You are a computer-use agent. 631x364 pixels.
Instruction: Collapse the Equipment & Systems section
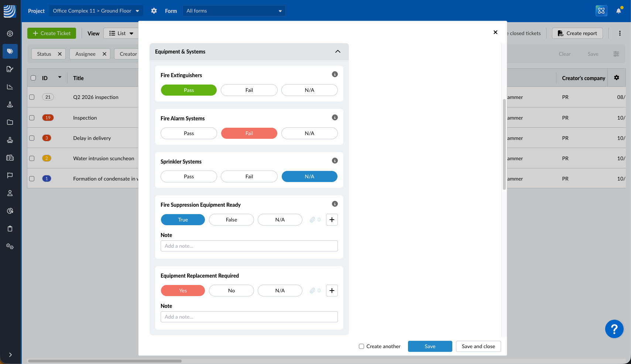click(337, 51)
